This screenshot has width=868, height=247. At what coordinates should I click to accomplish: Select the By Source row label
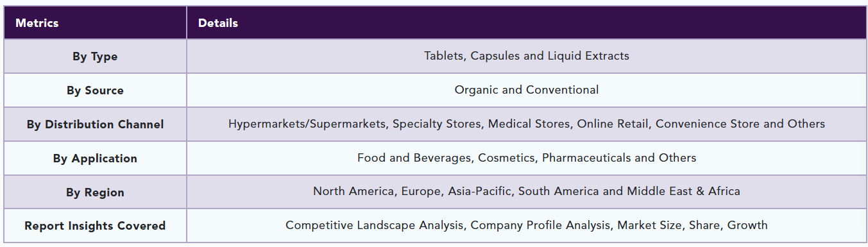point(95,90)
